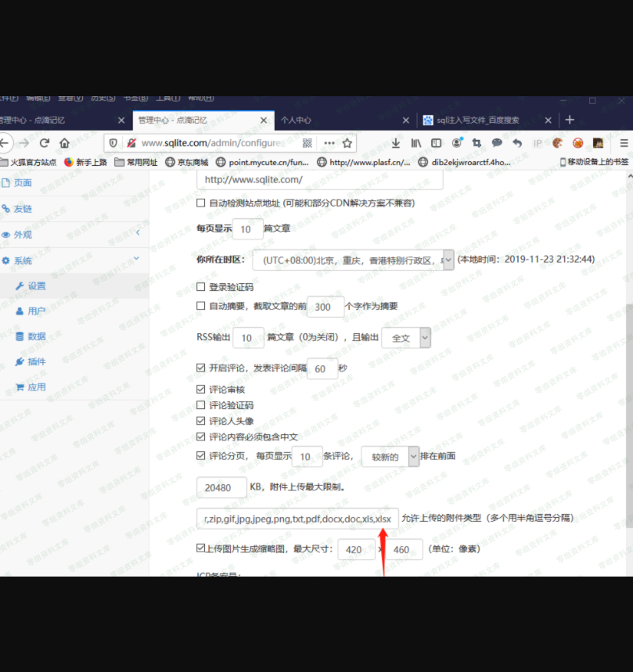The height and width of the screenshot is (672, 633).
Task: Bookmark this page with the star icon
Action: [x=347, y=143]
